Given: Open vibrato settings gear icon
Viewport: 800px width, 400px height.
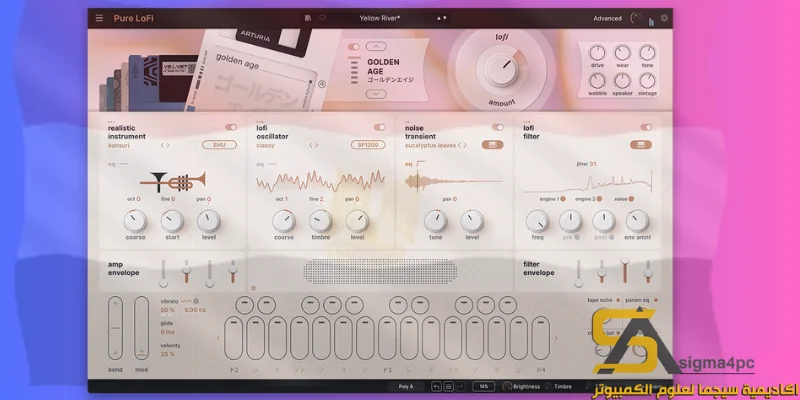Looking at the screenshot, I should 196,301.
